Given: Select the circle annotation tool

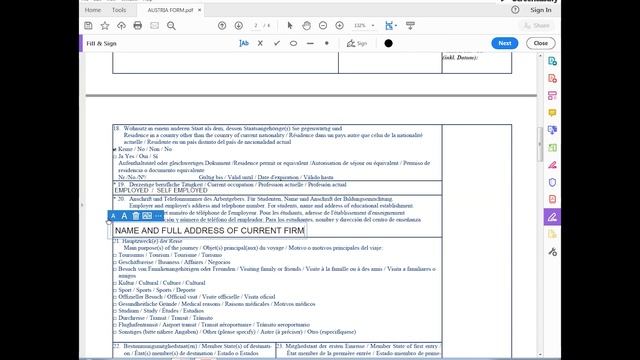Looking at the screenshot, I should coord(293,43).
